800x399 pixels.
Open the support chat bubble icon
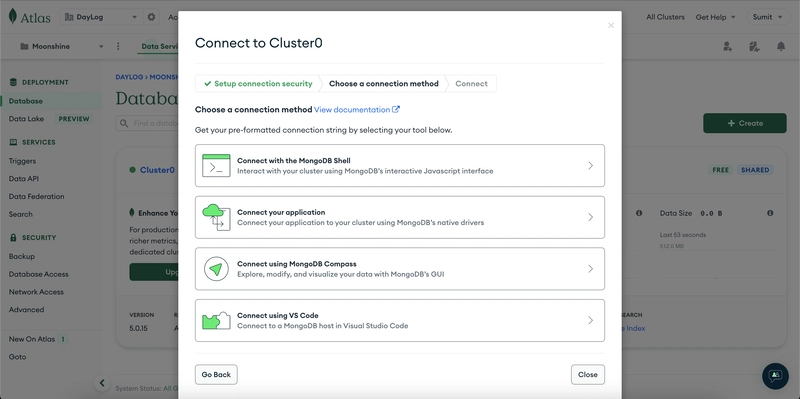(775, 376)
